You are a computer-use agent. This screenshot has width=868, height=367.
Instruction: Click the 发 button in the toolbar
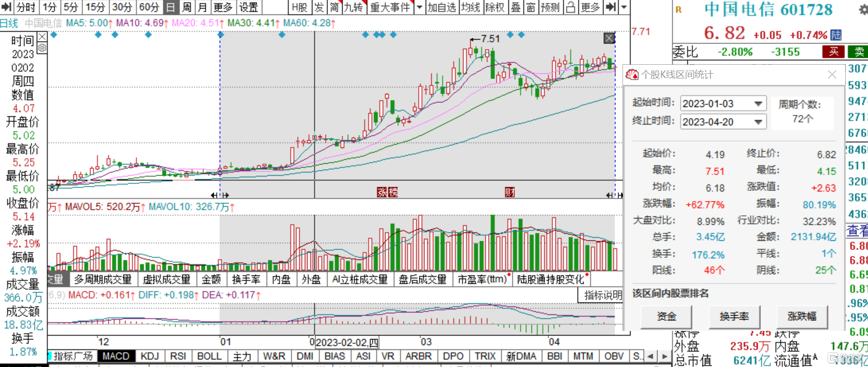[319, 7]
